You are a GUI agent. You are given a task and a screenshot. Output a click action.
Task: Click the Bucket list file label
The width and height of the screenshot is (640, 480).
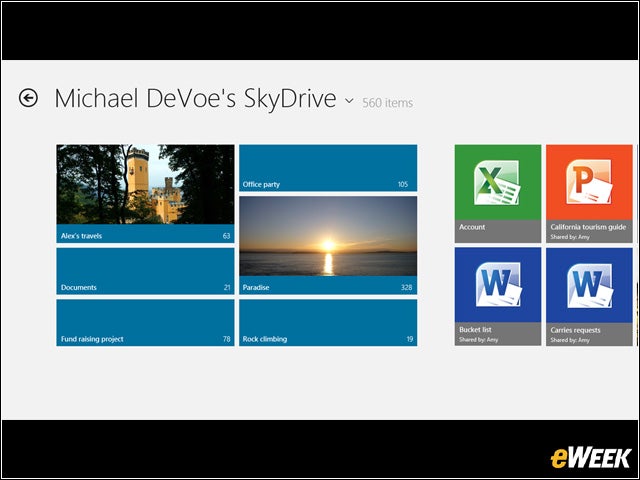tap(475, 329)
